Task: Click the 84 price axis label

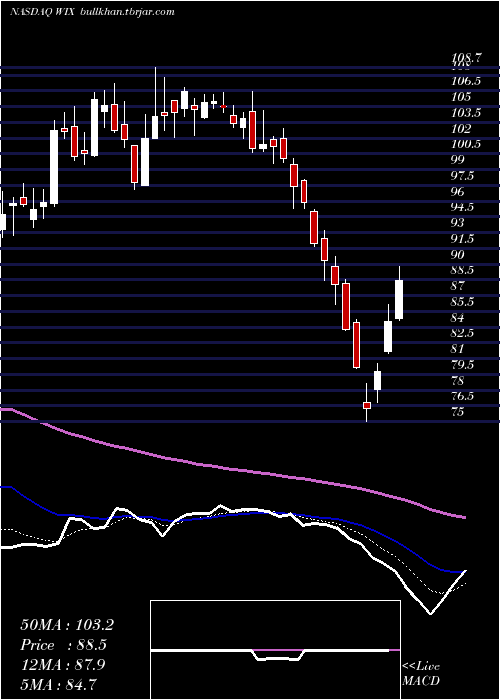Action: [x=459, y=317]
